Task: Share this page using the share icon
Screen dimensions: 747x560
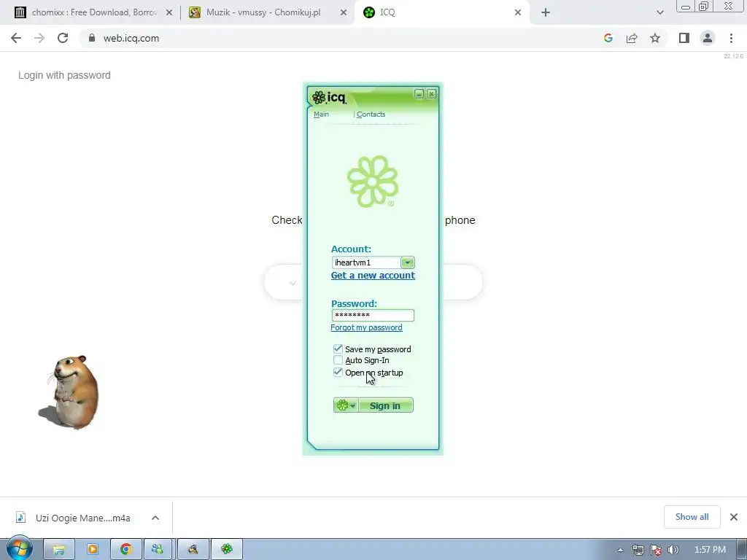Action: [x=632, y=38]
